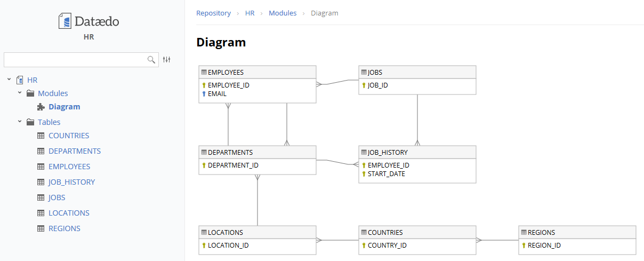Click the HR database document icon
This screenshot has height=261, width=644.
(20, 80)
